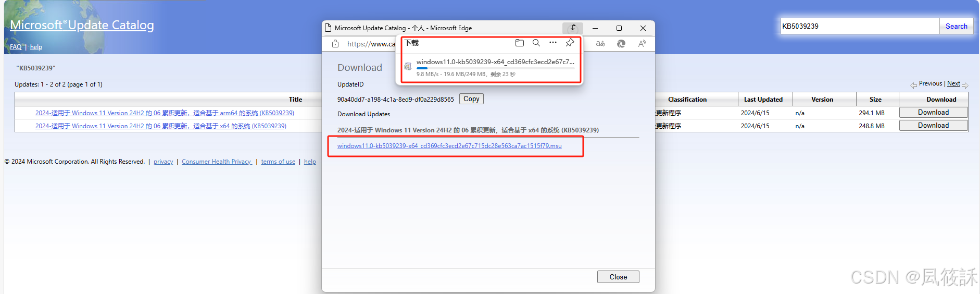Open the arm64 KB5039239 update title link

165,113
